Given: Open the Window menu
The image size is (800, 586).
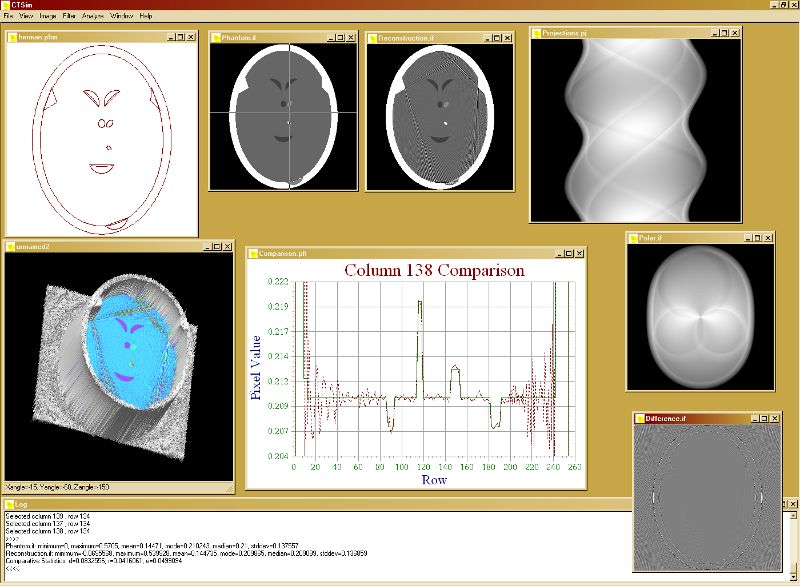Looking at the screenshot, I should tap(122, 16).
